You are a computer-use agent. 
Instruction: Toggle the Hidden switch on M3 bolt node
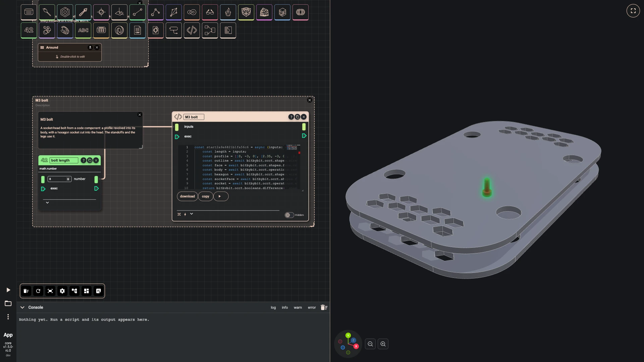[289, 215]
